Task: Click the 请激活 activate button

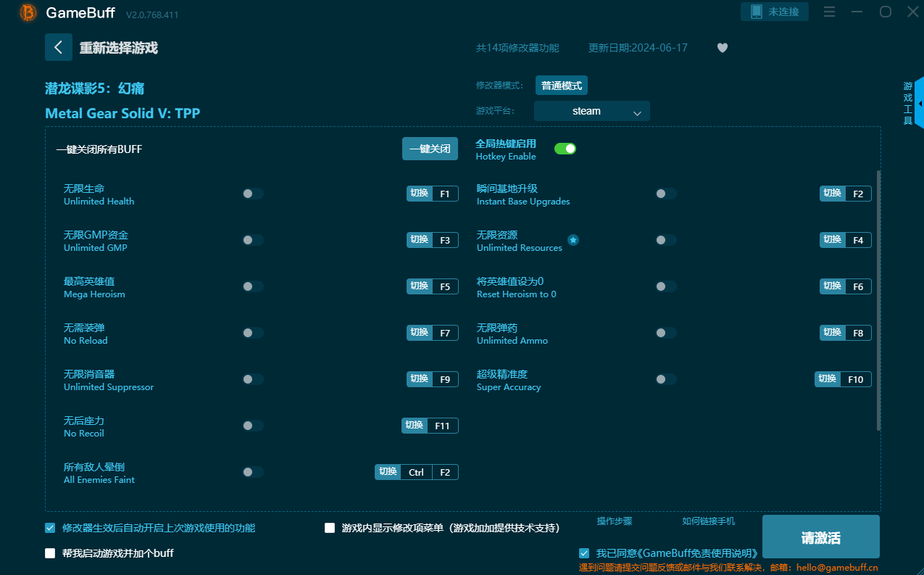Action: point(821,538)
